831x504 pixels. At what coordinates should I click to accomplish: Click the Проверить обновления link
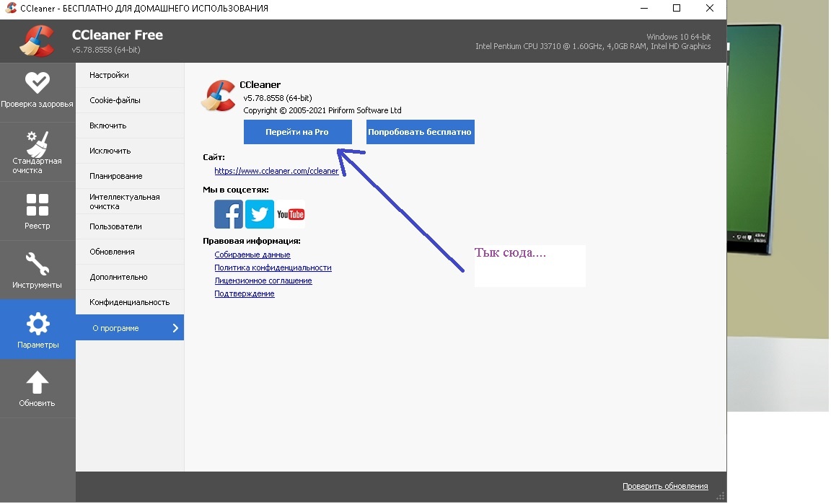[x=665, y=486]
